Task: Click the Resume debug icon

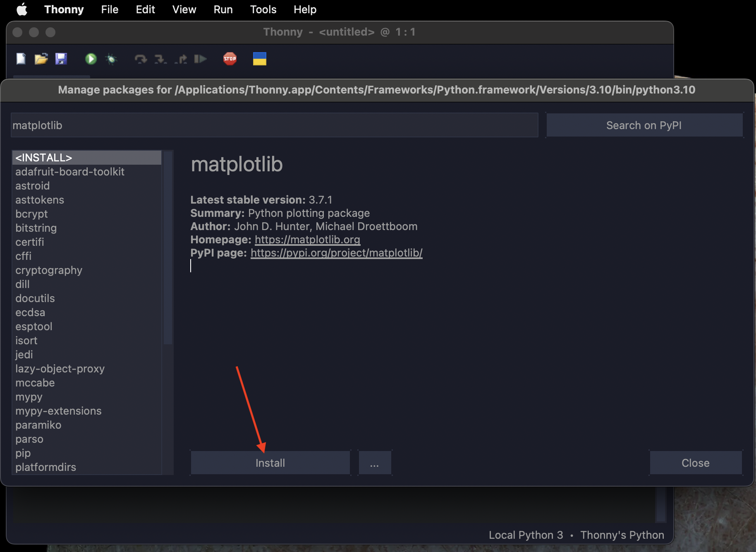Action: tap(201, 59)
